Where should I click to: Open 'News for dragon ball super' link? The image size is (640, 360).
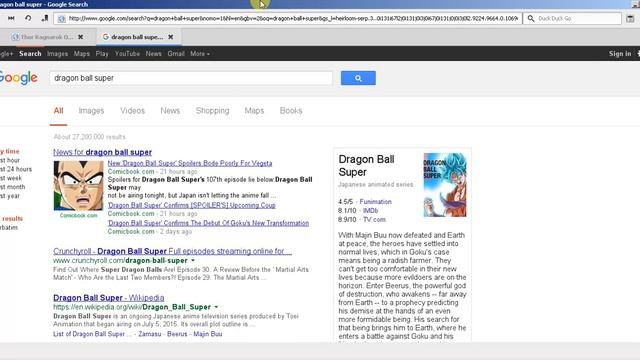102,152
